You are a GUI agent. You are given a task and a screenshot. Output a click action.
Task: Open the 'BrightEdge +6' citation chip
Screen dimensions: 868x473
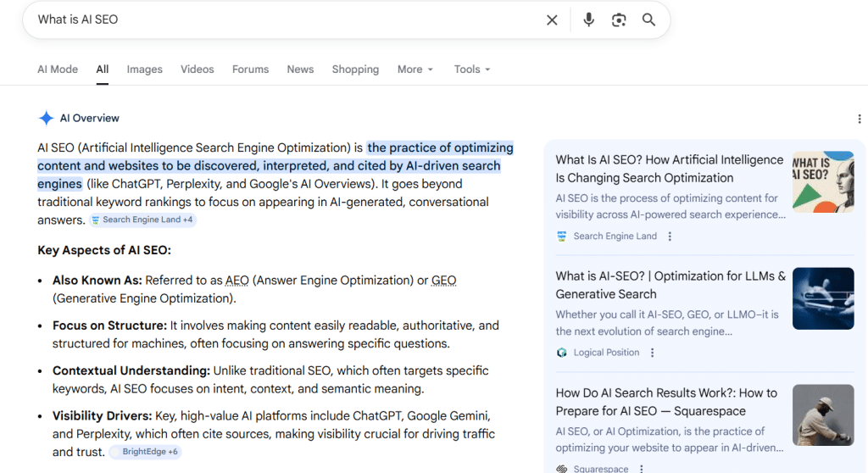(x=146, y=452)
